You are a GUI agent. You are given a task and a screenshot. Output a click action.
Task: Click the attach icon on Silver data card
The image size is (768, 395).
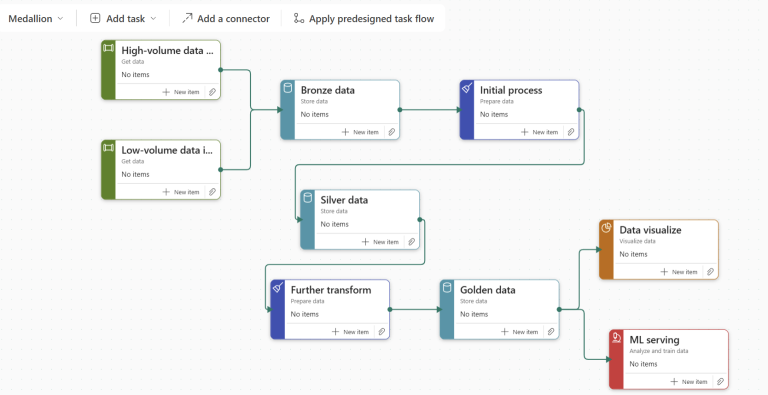(x=412, y=242)
